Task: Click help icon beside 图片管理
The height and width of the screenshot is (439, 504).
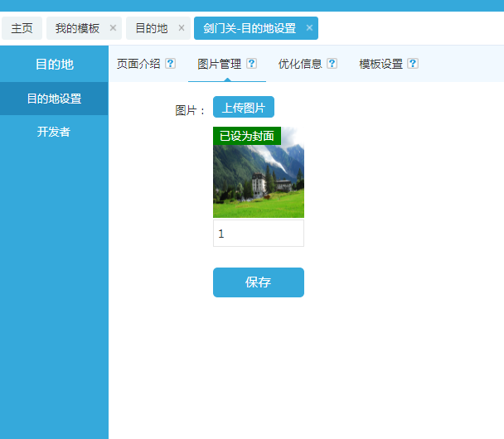Action: 251,64
